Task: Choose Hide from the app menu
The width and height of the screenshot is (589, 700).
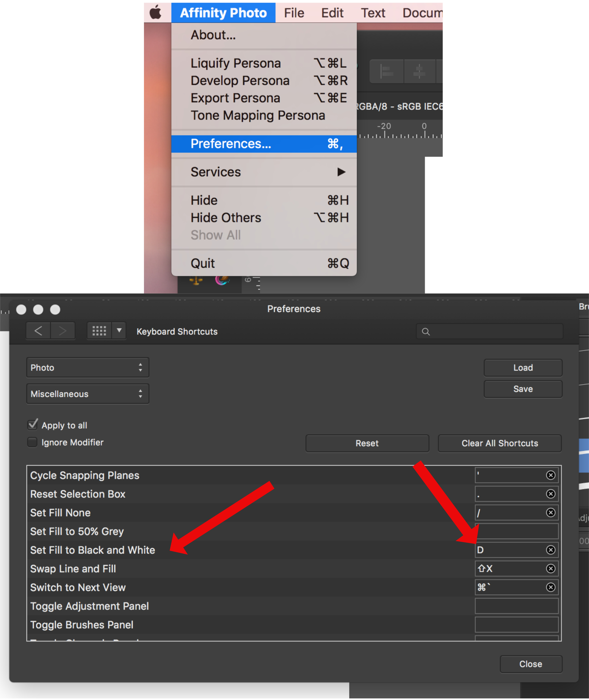Action: click(x=264, y=200)
